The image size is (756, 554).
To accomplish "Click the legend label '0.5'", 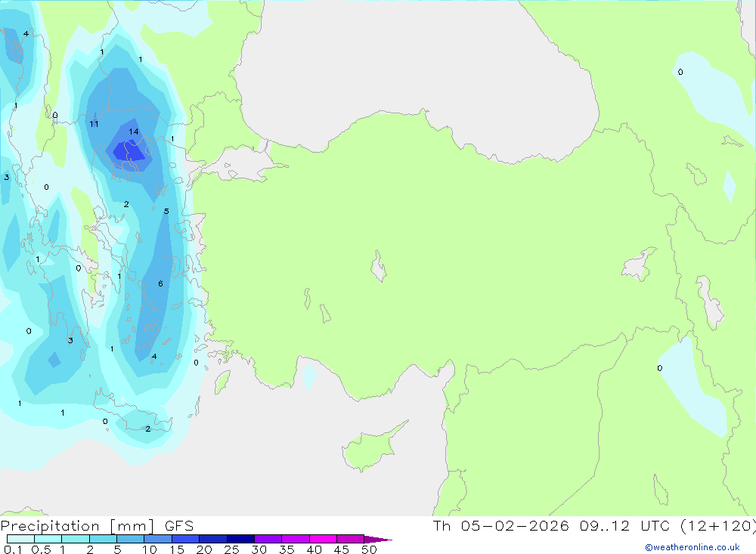I will (41, 549).
